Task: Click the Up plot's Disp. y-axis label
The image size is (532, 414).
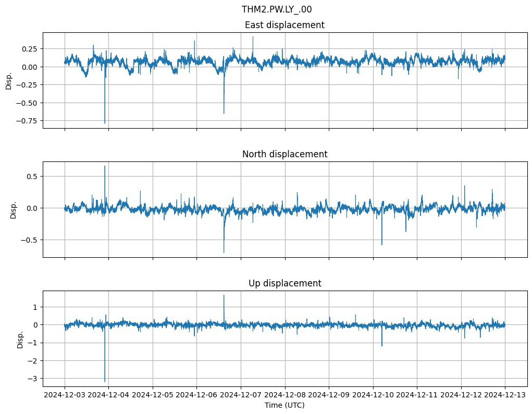Action: pyautogui.click(x=20, y=338)
